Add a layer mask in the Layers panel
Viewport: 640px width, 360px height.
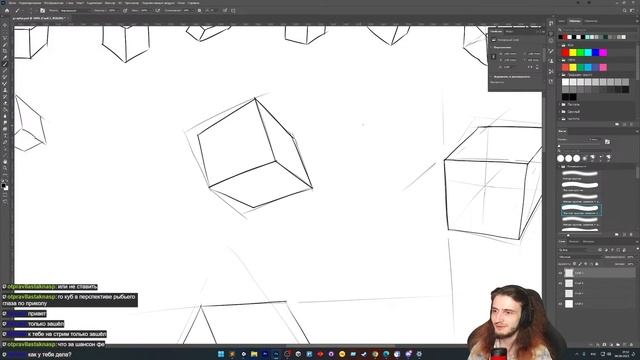pyautogui.click(x=604, y=344)
